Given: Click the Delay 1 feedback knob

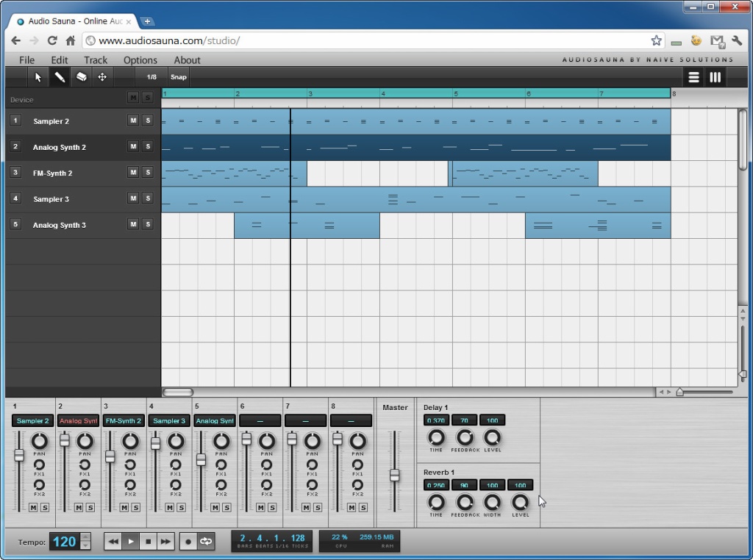Looking at the screenshot, I should coord(465,437).
